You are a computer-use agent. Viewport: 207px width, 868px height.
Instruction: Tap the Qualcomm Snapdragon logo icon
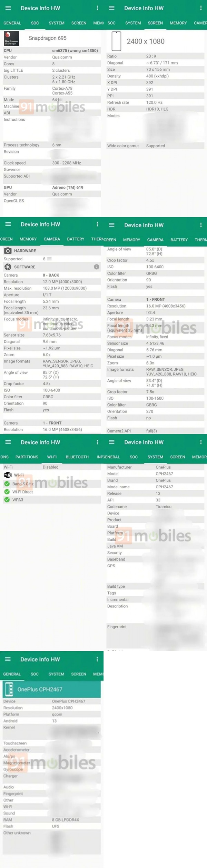pyautogui.click(x=11, y=38)
